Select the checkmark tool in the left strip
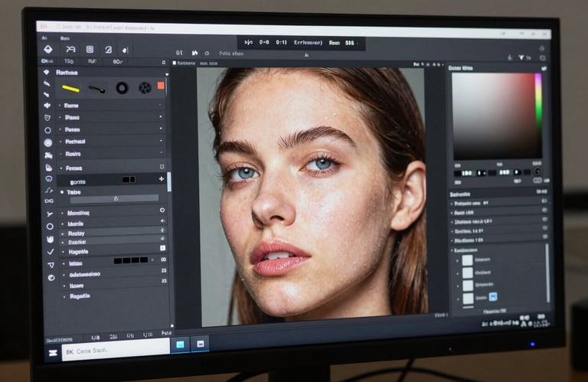Screen dimensions: 588x382 (51, 252)
